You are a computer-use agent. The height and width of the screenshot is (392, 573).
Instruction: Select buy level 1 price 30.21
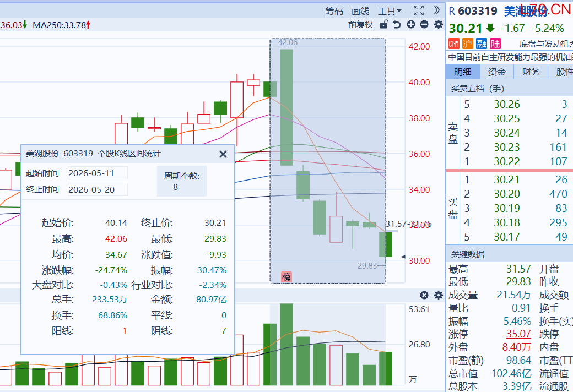click(507, 179)
